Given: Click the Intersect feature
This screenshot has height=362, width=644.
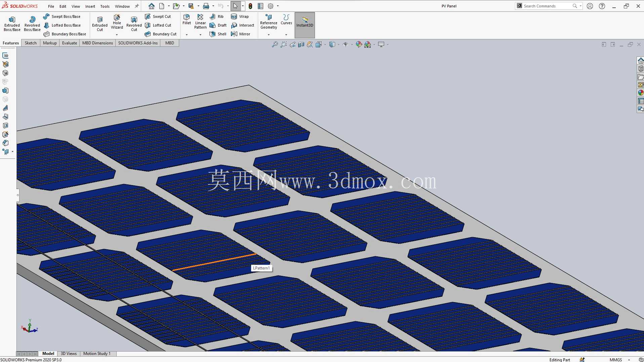Looking at the screenshot, I should [x=243, y=25].
